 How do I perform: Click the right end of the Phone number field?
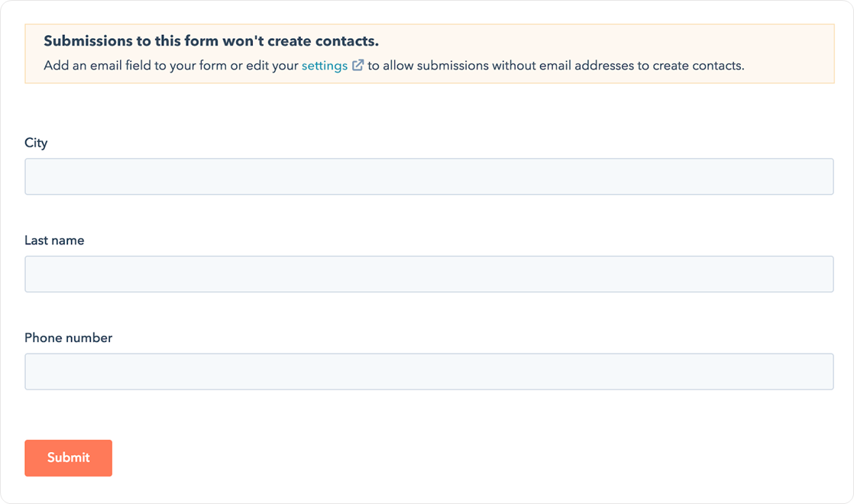click(x=817, y=372)
